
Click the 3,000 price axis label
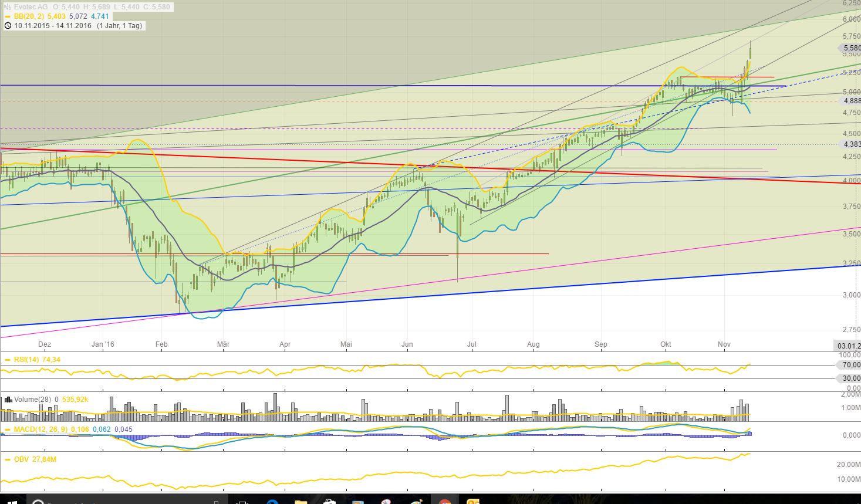[852, 295]
